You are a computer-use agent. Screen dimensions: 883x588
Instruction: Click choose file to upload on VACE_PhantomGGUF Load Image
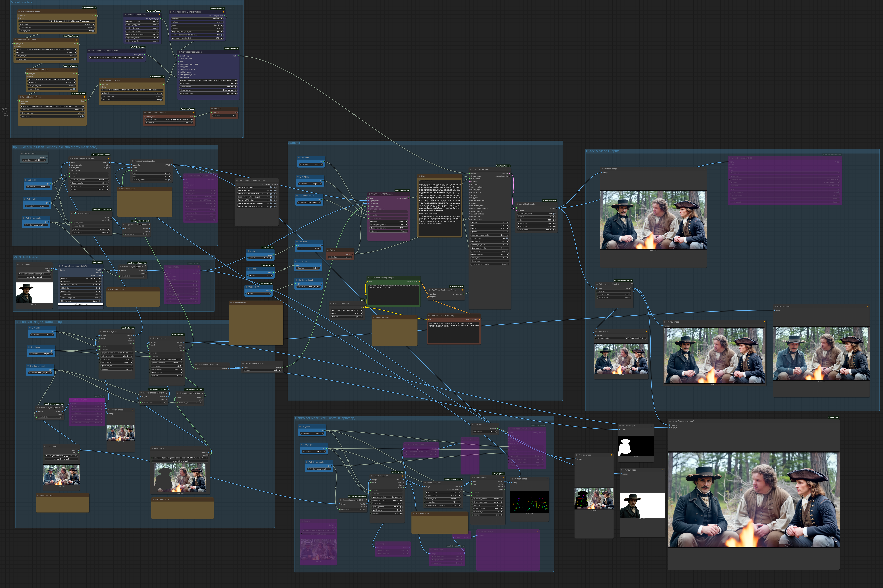point(61,459)
